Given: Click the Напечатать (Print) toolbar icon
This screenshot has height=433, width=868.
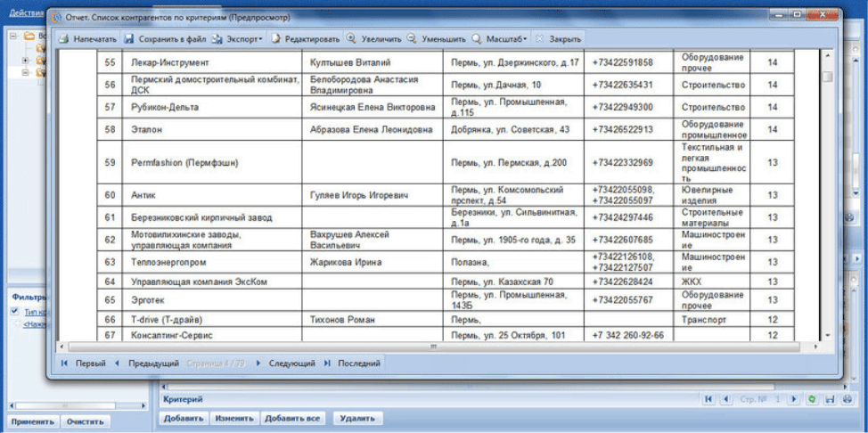Looking at the screenshot, I should click(x=87, y=39).
